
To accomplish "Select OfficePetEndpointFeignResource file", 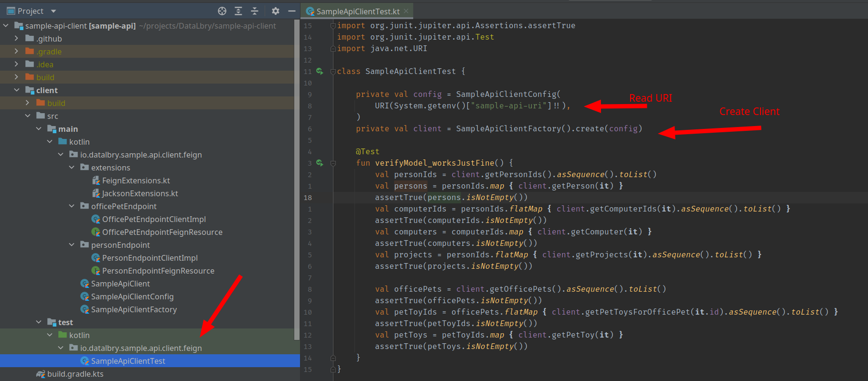I will [x=162, y=232].
